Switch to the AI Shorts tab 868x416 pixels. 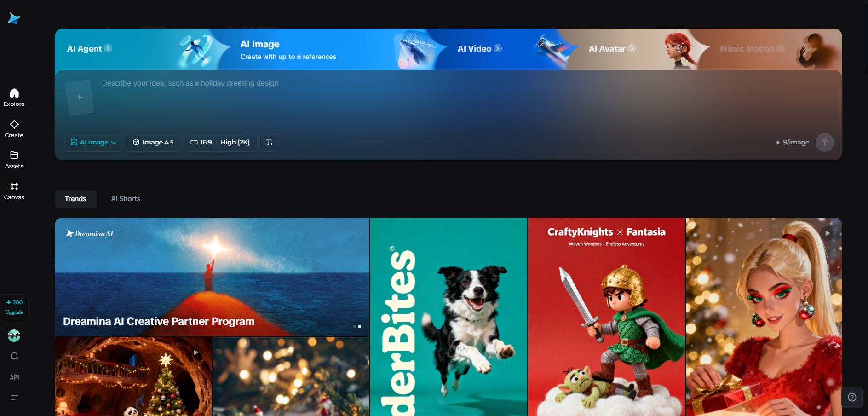point(126,199)
